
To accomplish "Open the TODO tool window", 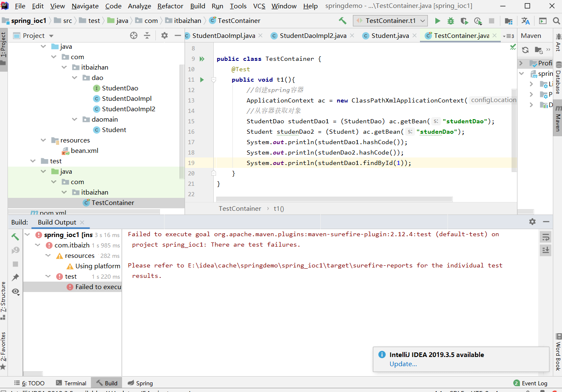I will click(x=29, y=383).
